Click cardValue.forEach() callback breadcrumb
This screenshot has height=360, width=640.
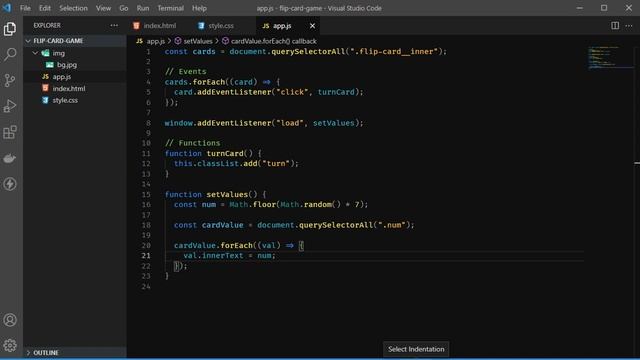click(273, 41)
